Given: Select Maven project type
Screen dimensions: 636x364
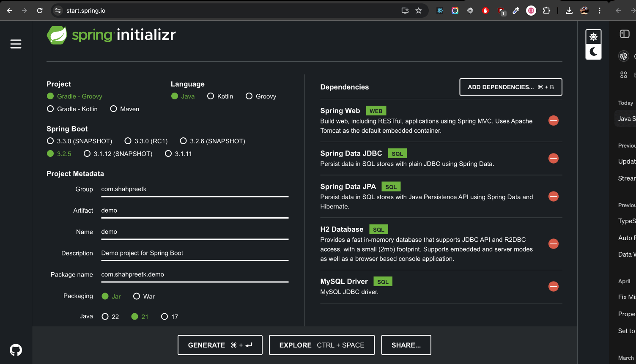Looking at the screenshot, I should point(125,109).
